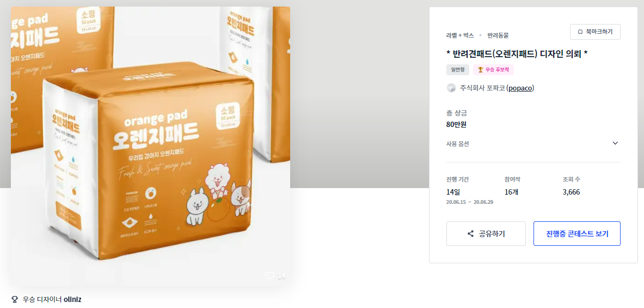The width and height of the screenshot is (644, 308).
Task: Open the popaco profile link
Action: click(x=520, y=88)
